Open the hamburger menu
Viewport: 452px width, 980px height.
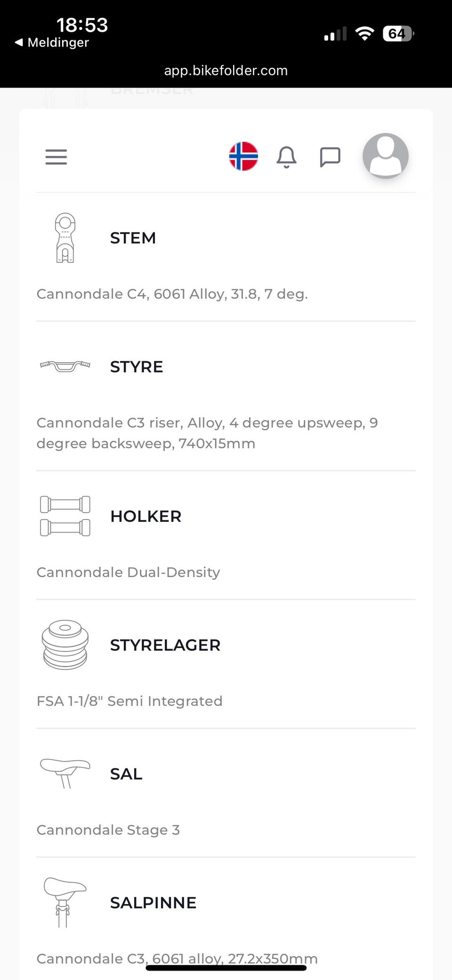tap(56, 157)
